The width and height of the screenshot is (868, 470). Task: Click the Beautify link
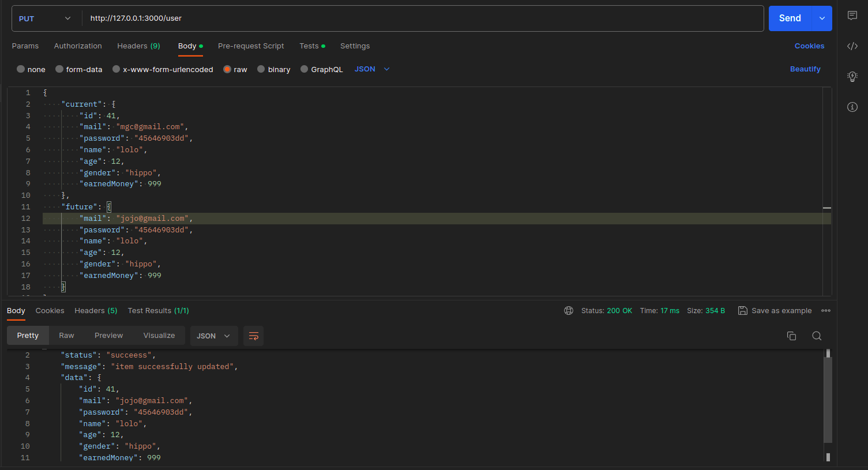[805, 69]
